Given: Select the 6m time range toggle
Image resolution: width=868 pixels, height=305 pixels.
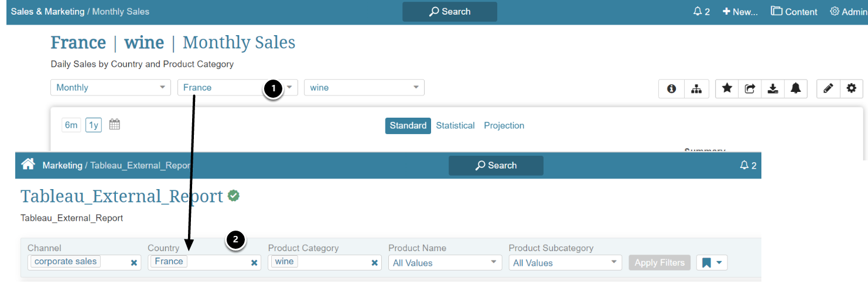Looking at the screenshot, I should pyautogui.click(x=71, y=125).
